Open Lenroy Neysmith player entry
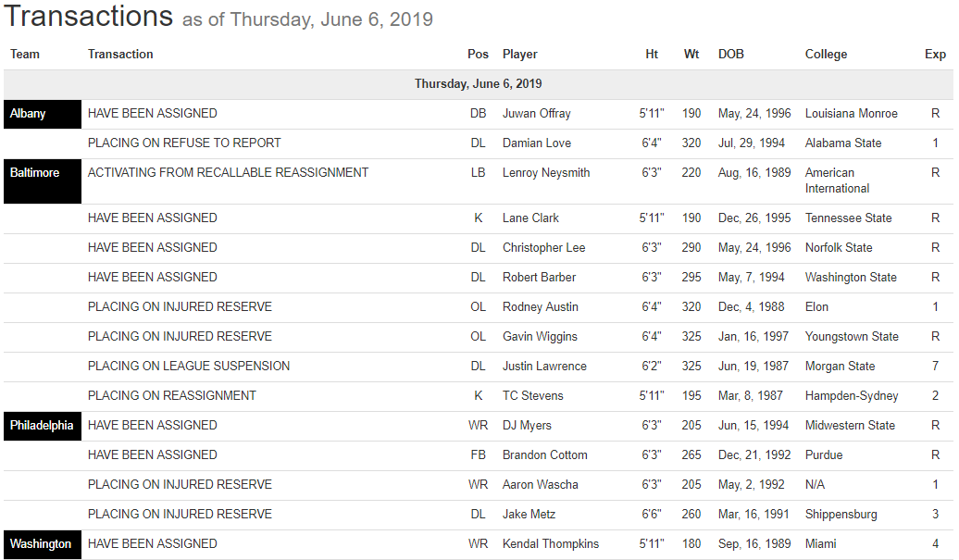This screenshot has height=560, width=959. (x=545, y=173)
